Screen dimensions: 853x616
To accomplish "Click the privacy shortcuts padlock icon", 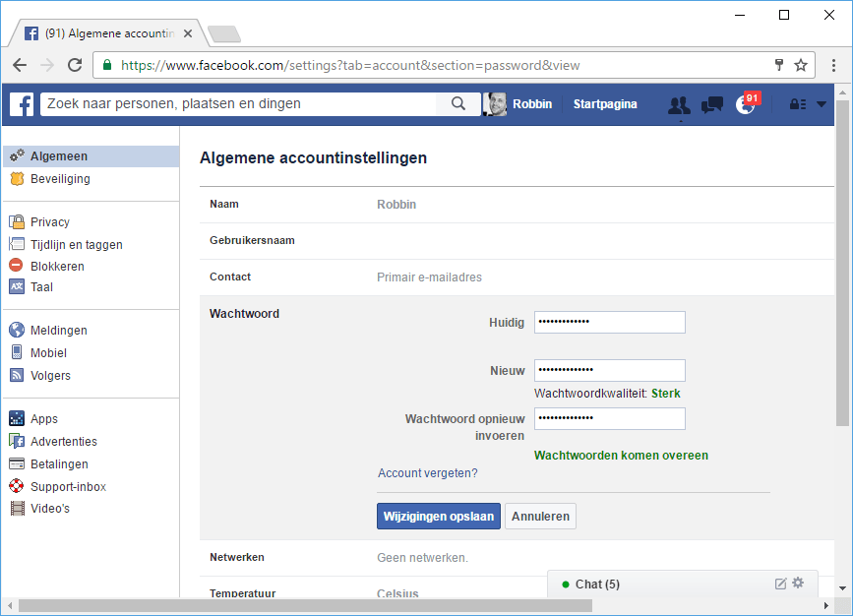I will click(796, 104).
